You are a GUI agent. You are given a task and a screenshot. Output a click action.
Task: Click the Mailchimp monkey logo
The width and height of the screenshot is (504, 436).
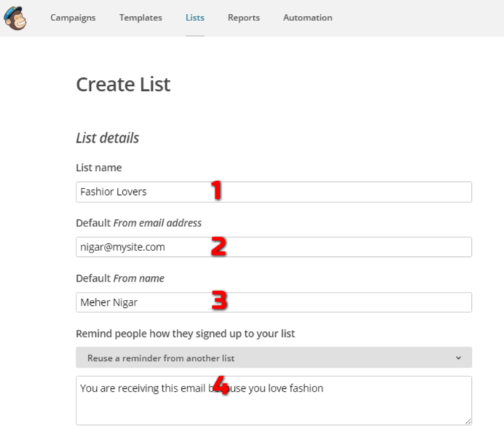[x=15, y=18]
